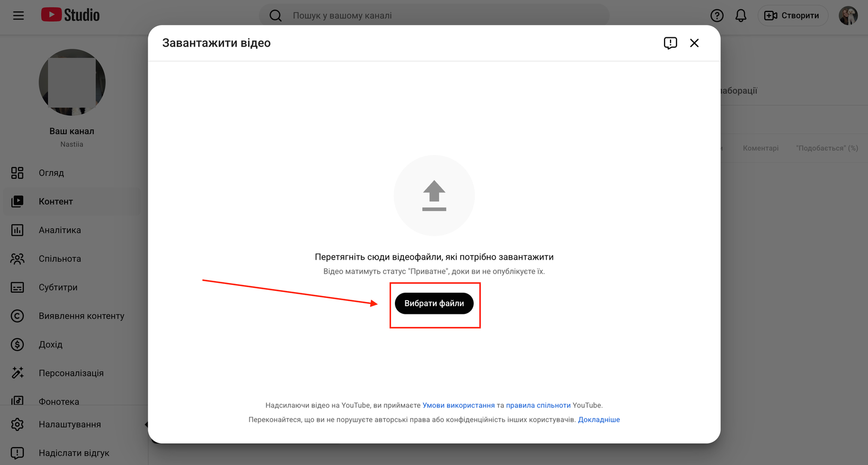Click the search magnifier icon
This screenshot has height=465, width=868.
[276, 16]
